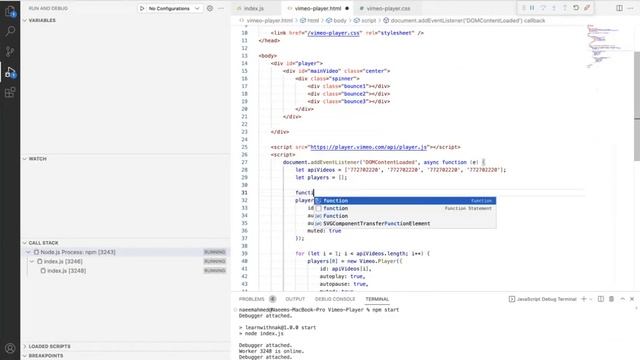The image size is (640, 360).
Task: Choose SVGComponentTransferFunctionElement suggestion
Action: click(x=405, y=224)
